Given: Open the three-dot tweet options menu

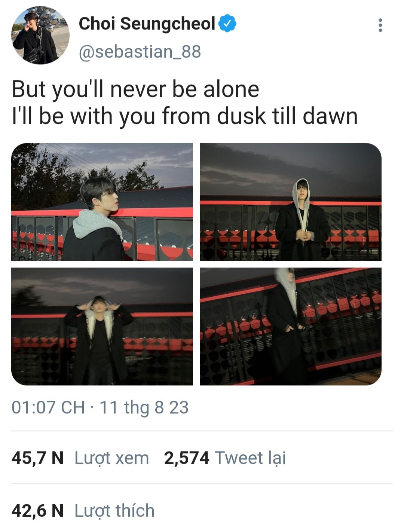Looking at the screenshot, I should (x=380, y=25).
